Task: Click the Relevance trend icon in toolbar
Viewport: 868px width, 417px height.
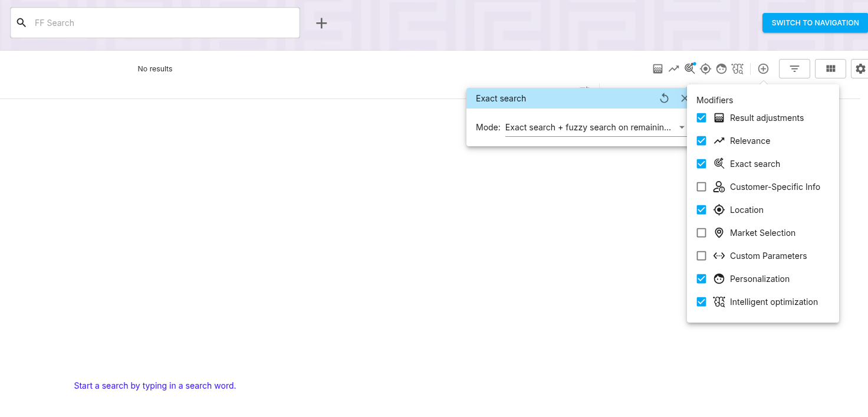Action: 674,69
